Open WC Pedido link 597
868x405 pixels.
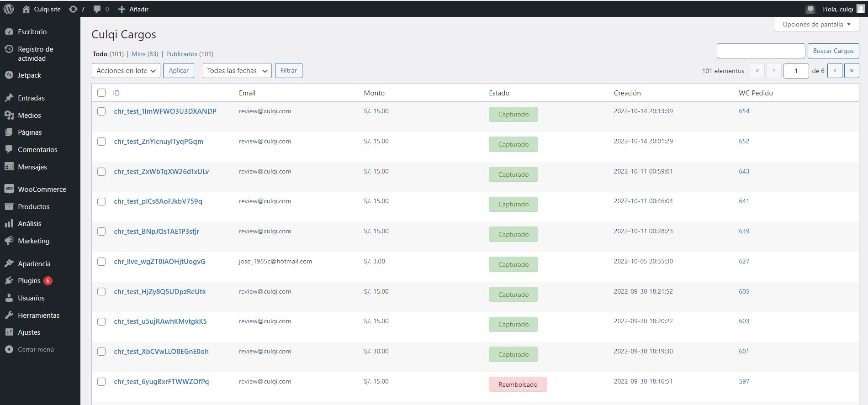pyautogui.click(x=744, y=381)
